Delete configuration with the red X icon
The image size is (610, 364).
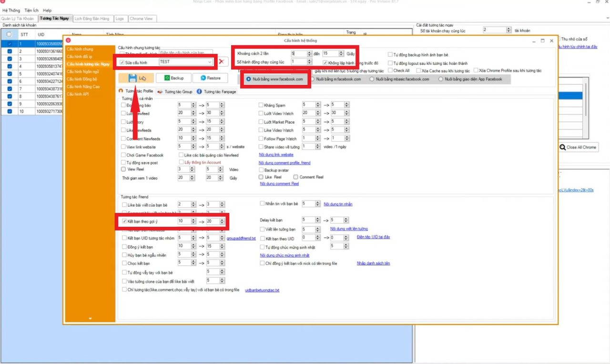222,62
